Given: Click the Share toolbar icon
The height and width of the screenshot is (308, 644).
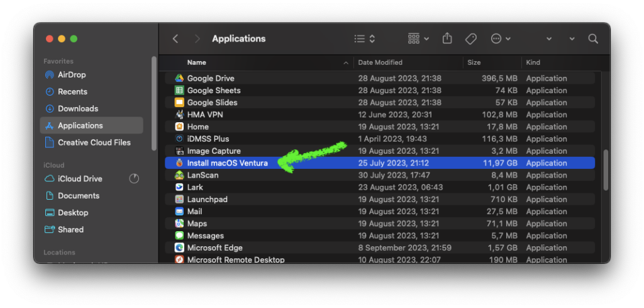Looking at the screenshot, I should pyautogui.click(x=447, y=38).
